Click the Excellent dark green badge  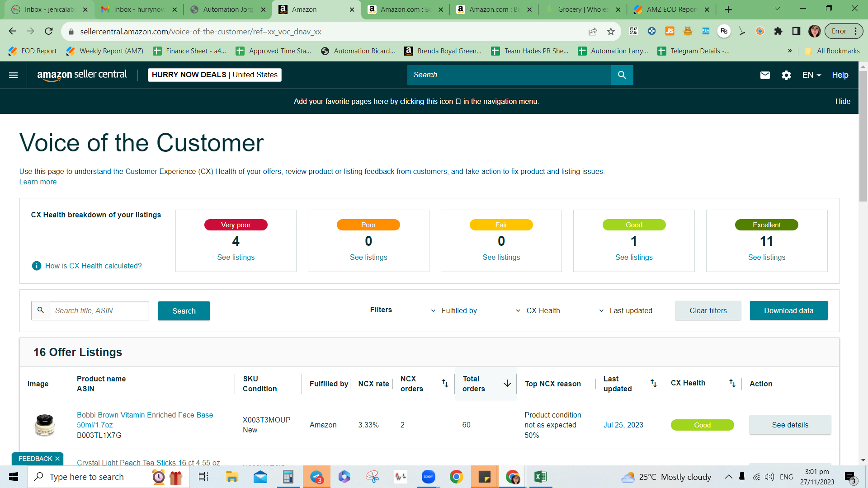click(766, 225)
